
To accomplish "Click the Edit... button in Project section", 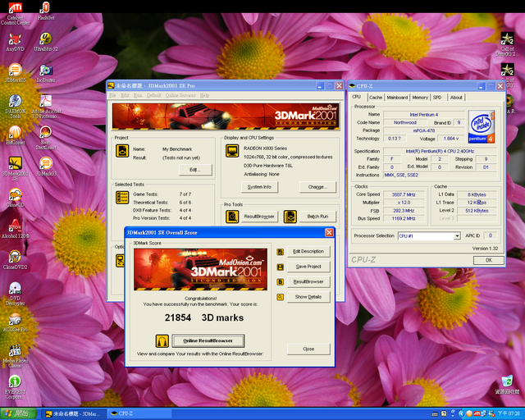I will 195,170.
